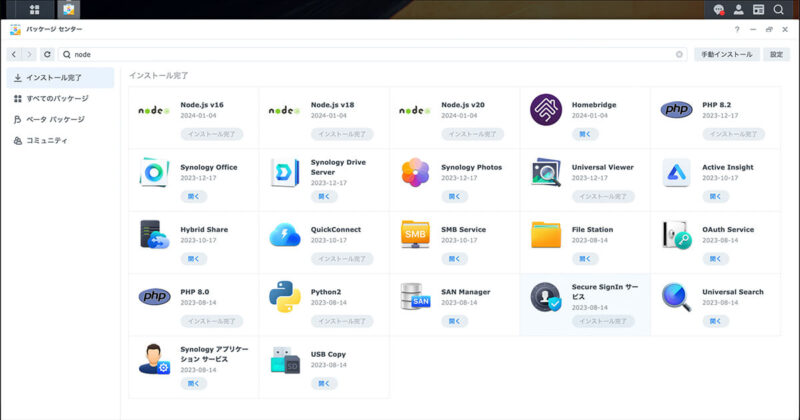This screenshot has width=800, height=420.
Task: Select すべてのパッケージ in the sidebar
Action: click(60, 98)
